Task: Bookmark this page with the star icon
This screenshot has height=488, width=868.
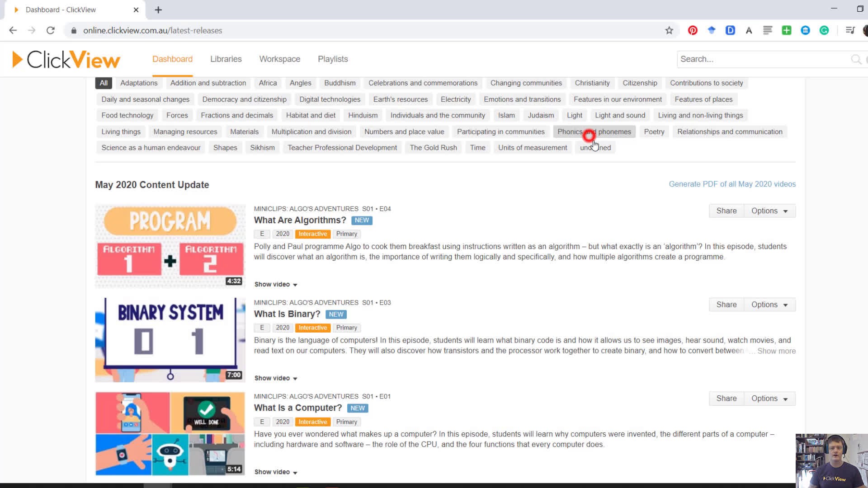Action: tap(669, 30)
